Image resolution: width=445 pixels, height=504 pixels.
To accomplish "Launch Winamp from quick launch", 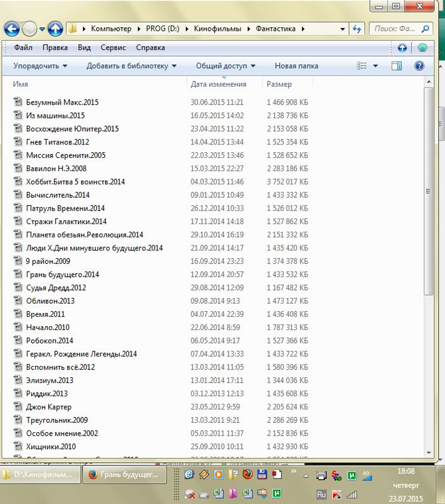I will tap(204, 475).
